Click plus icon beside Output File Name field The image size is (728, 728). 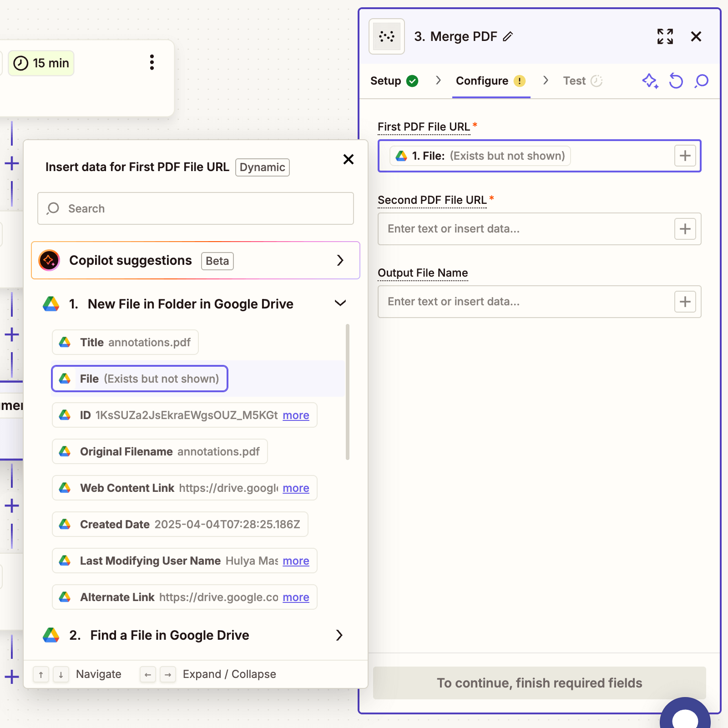click(x=684, y=302)
